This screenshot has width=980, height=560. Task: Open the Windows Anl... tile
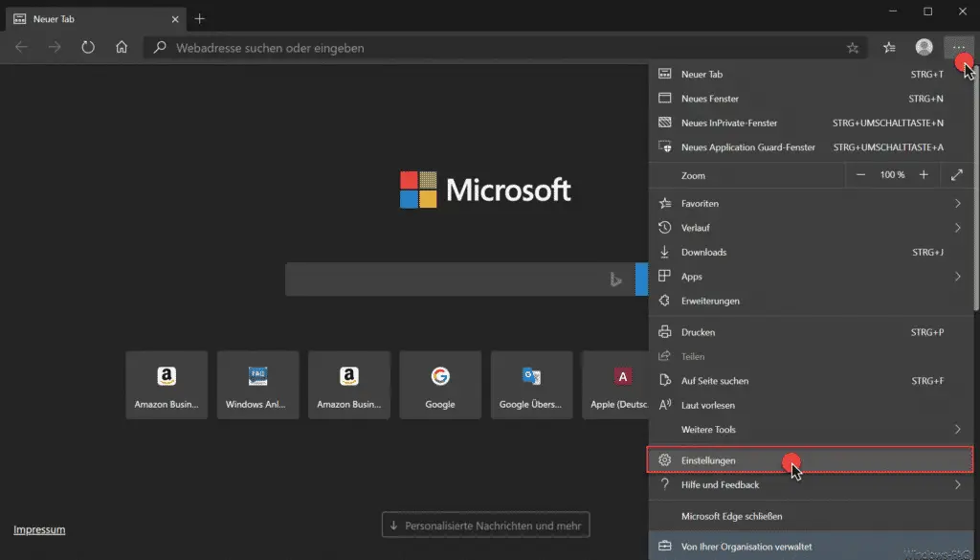[257, 385]
